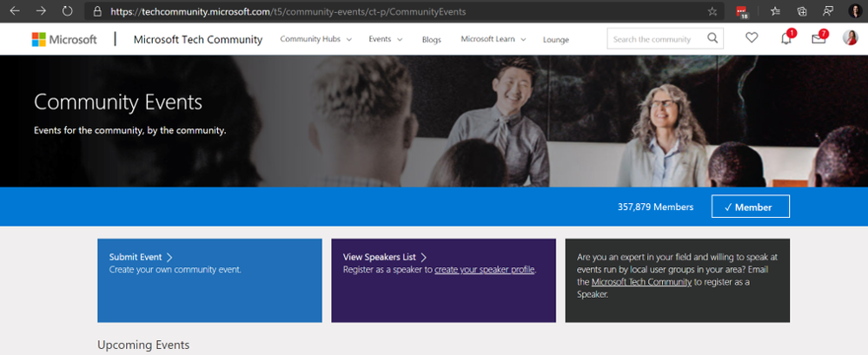Go forward with the browser forward arrow
This screenshot has width=868, height=355.
[x=41, y=10]
